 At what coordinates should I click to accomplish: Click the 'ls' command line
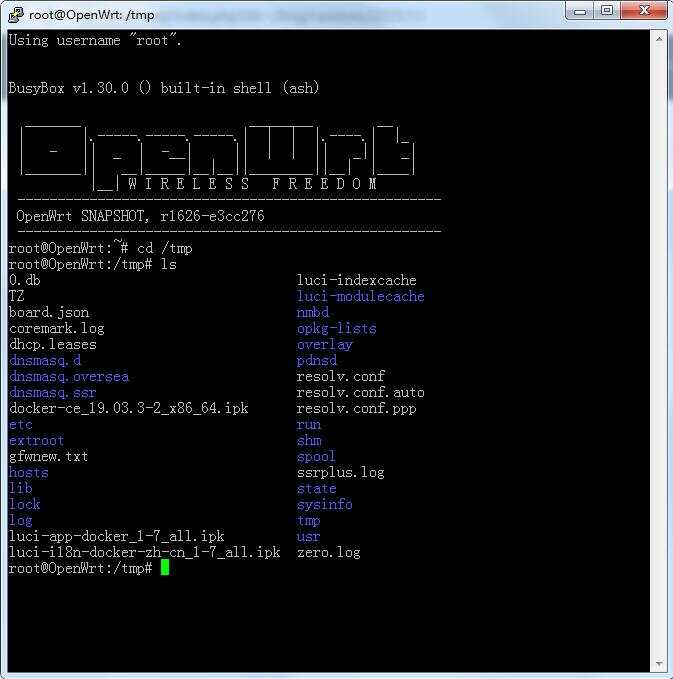tap(93, 264)
